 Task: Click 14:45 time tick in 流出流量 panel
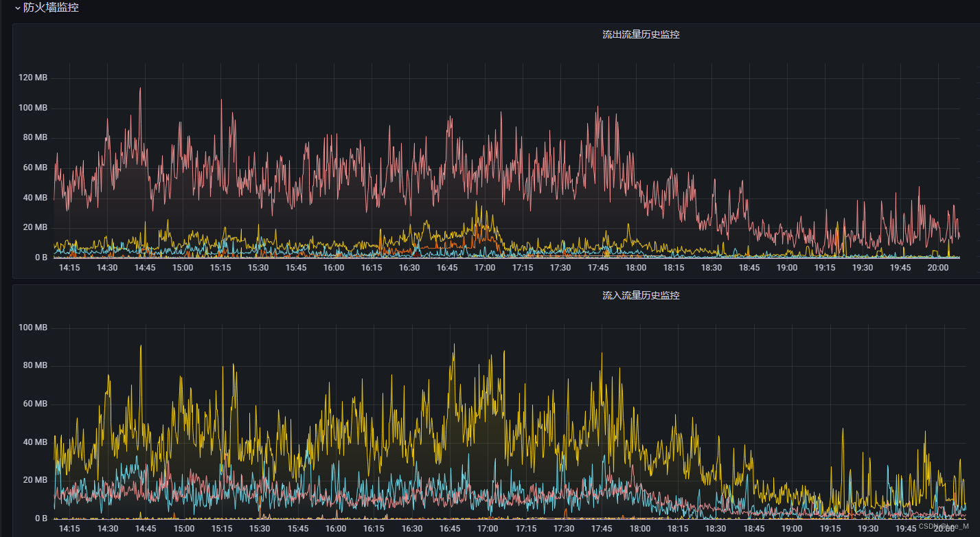145,268
